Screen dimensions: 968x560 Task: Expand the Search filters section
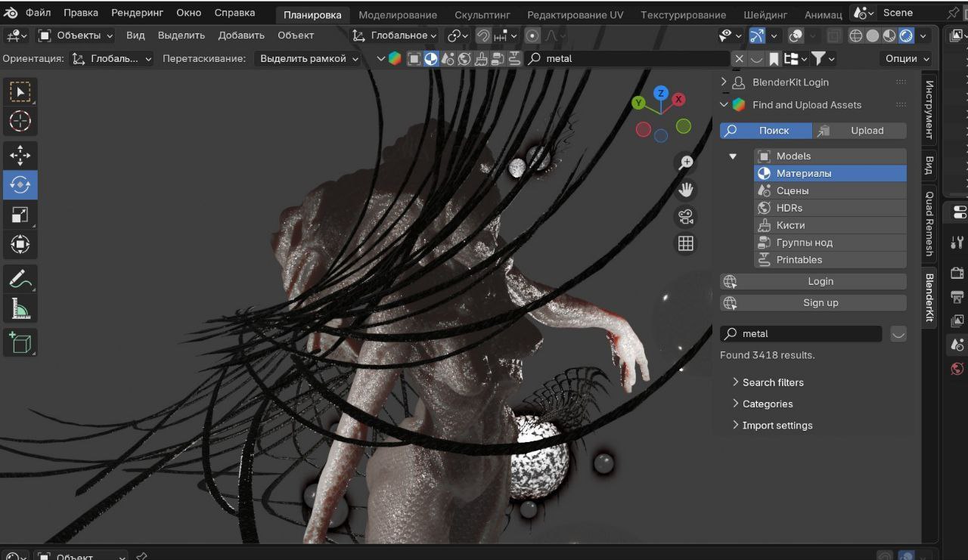coord(772,382)
